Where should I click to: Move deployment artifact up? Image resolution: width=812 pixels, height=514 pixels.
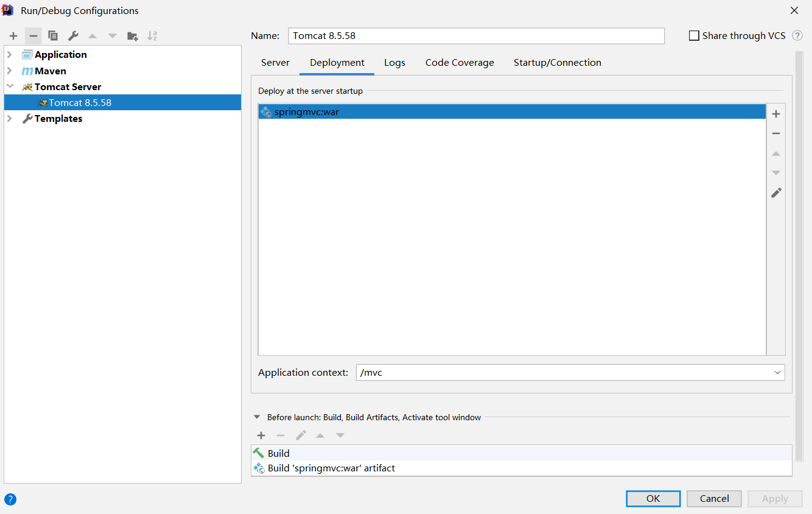776,153
